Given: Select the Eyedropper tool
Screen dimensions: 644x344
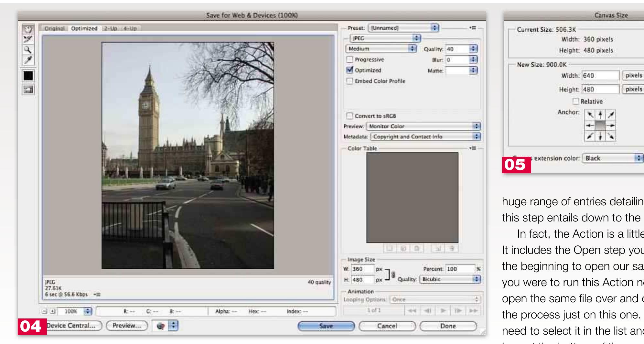Looking at the screenshot, I should pyautogui.click(x=28, y=60).
